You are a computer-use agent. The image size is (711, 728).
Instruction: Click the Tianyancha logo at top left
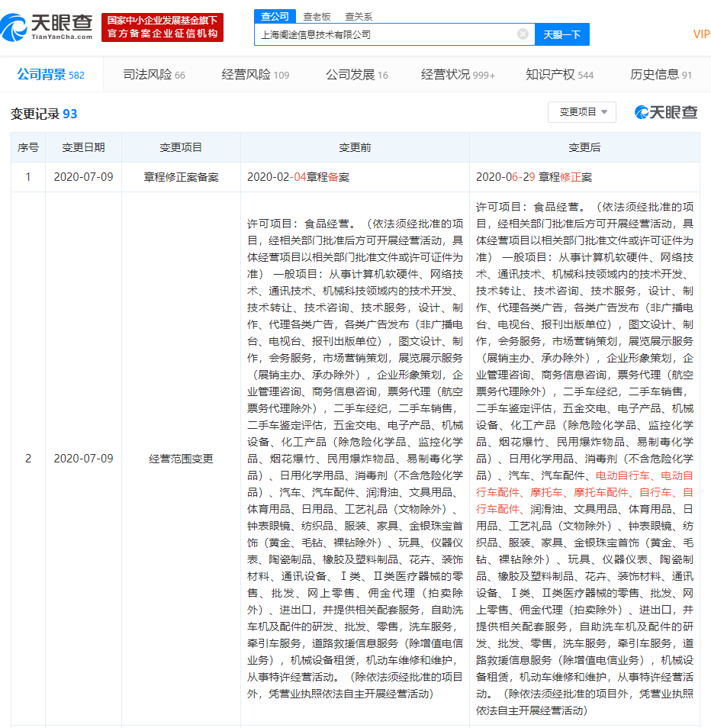[x=47, y=27]
